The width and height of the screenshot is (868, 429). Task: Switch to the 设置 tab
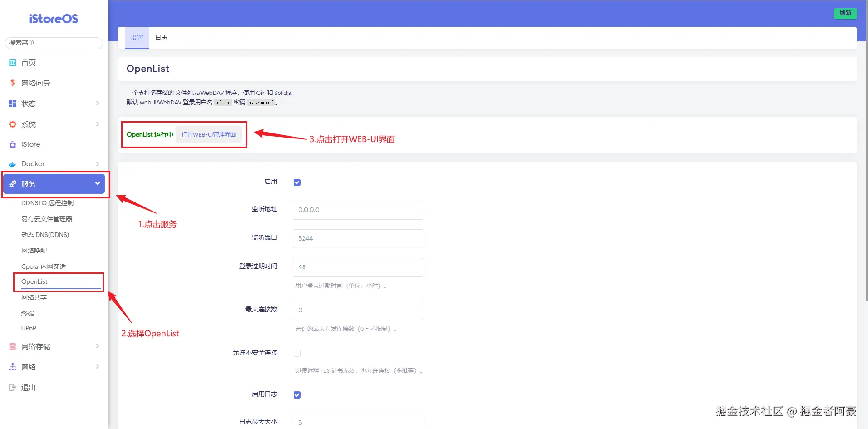point(137,38)
